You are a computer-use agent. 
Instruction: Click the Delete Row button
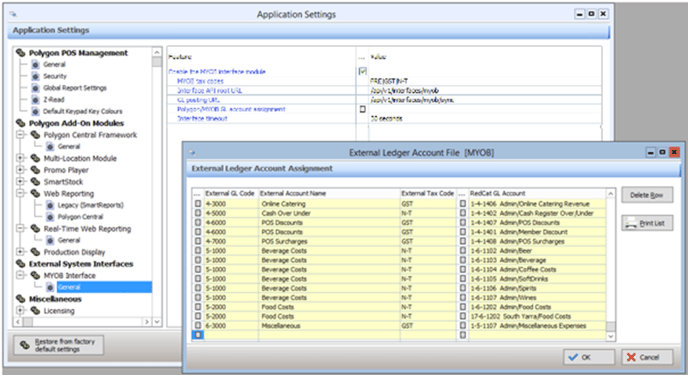click(647, 195)
